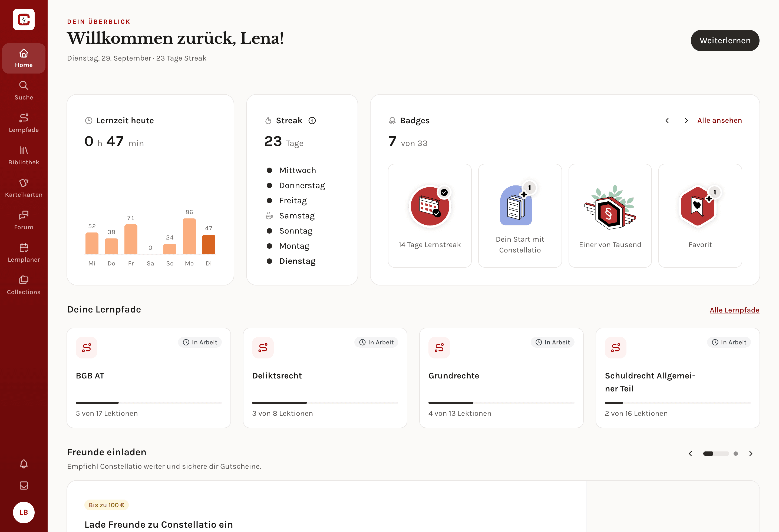
Task: Open the Alle Lernpfade link
Action: pyautogui.click(x=734, y=310)
